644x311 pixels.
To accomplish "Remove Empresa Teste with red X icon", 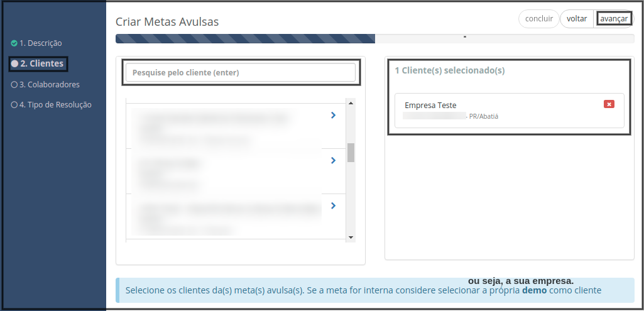I will tap(609, 104).
